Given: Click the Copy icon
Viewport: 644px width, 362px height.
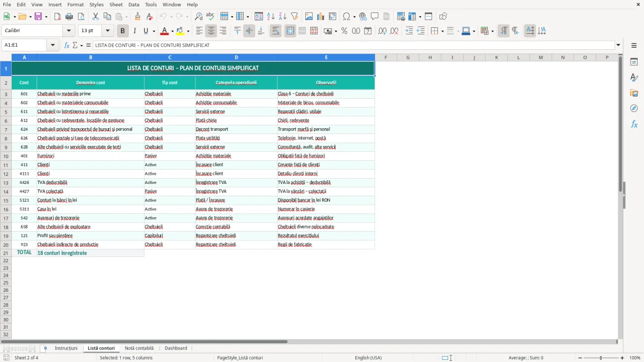Looking at the screenshot, I should pos(107,17).
